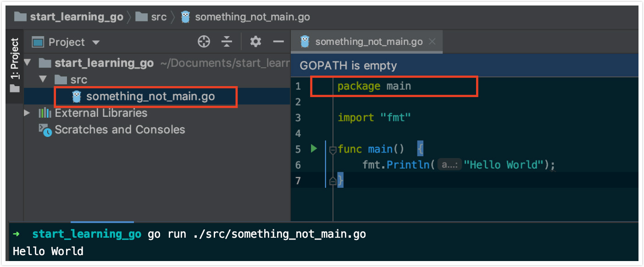Image resolution: width=644 pixels, height=267 pixels.
Task: Close the something_not_main.go tab
Action: pyautogui.click(x=432, y=41)
